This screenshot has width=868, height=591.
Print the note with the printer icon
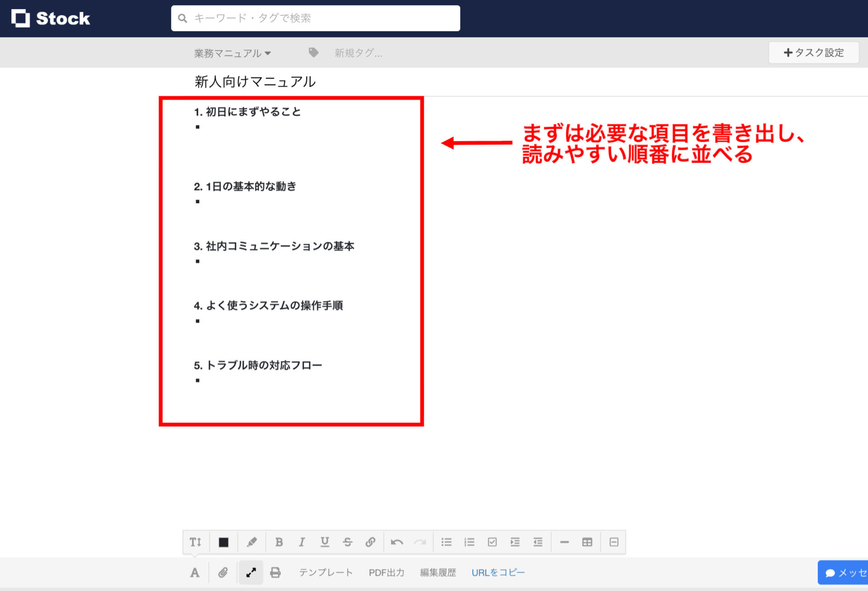point(275,572)
